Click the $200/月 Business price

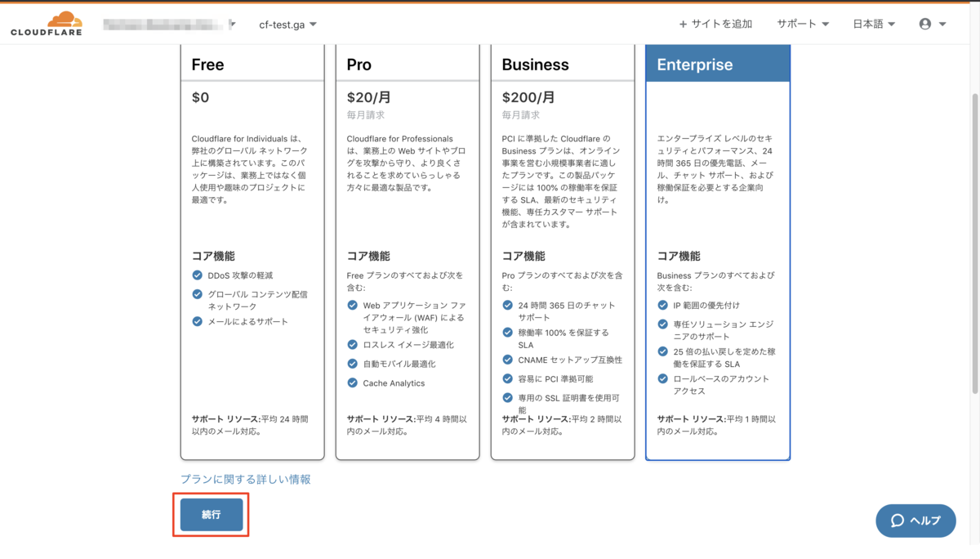click(528, 97)
